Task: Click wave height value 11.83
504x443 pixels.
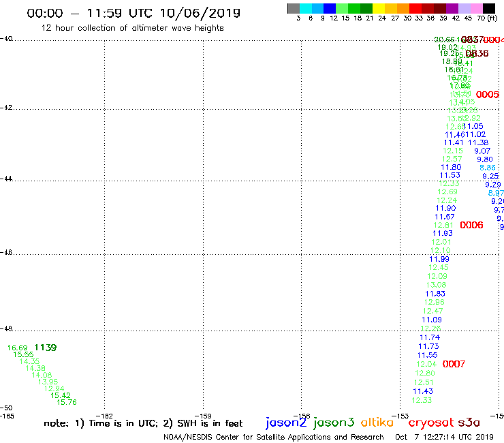Action: coord(435,294)
